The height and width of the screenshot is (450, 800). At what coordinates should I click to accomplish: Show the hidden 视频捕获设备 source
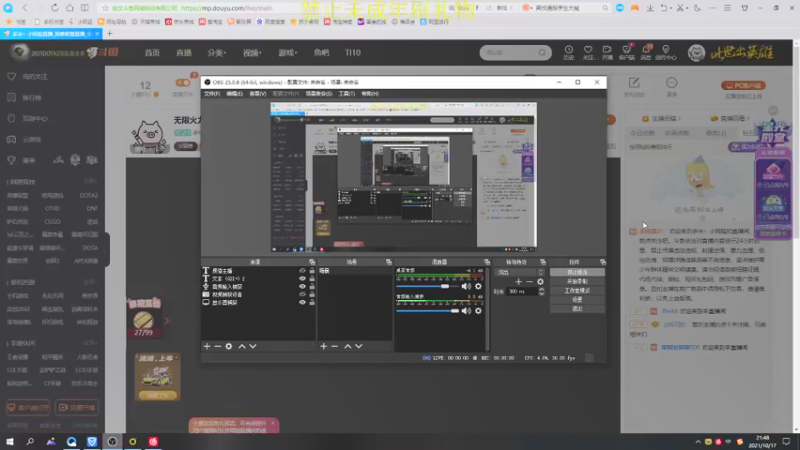pyautogui.click(x=302, y=294)
